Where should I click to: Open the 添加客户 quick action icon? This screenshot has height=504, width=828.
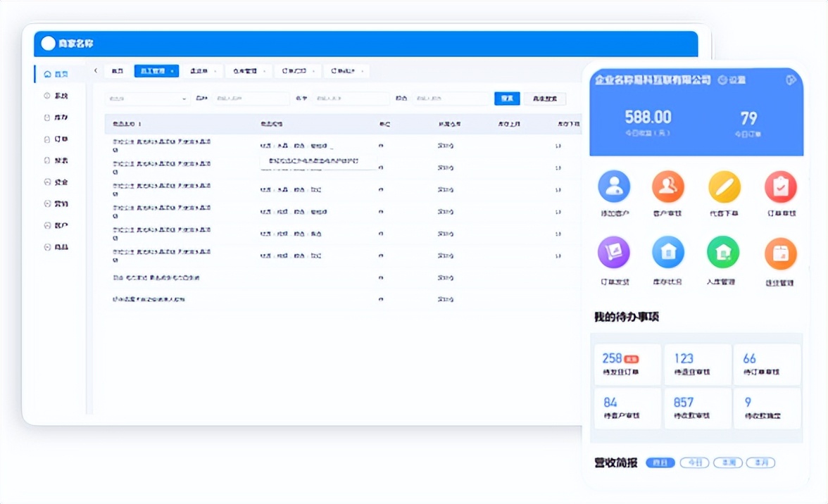click(613, 186)
